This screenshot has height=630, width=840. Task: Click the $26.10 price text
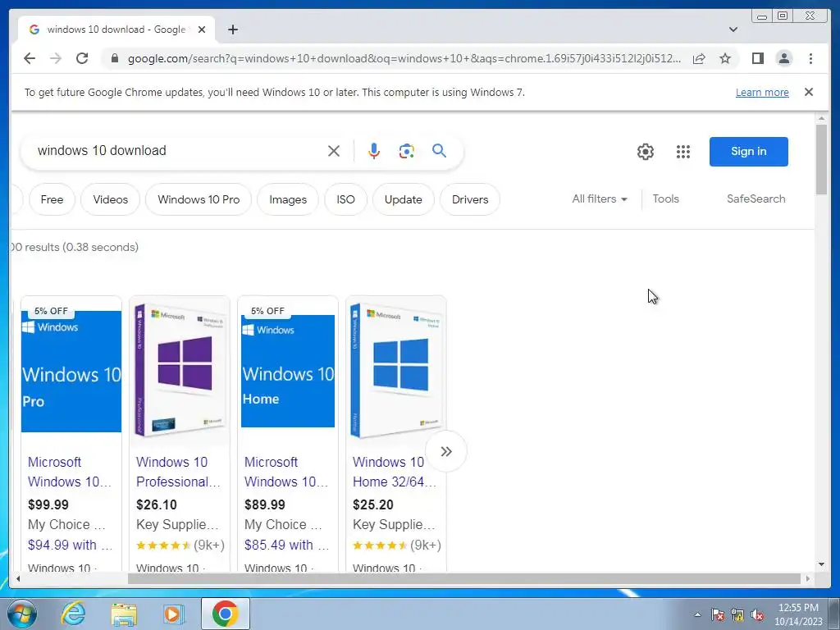point(157,504)
